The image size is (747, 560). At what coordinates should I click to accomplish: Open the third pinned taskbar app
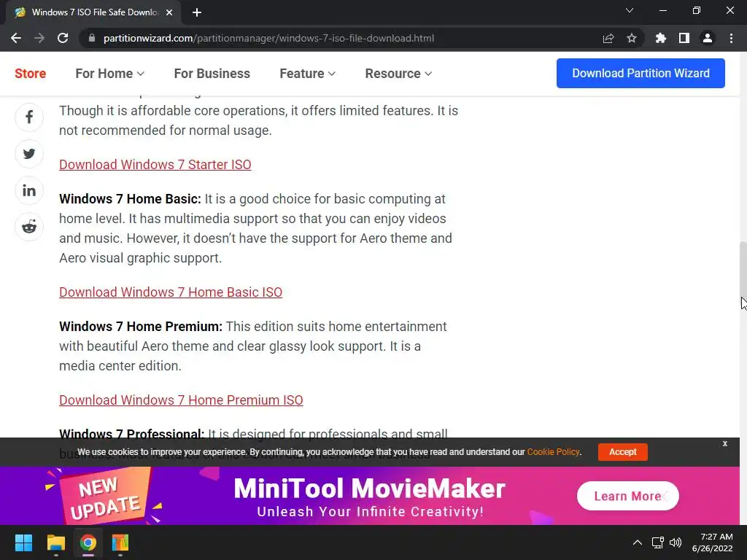pos(120,542)
